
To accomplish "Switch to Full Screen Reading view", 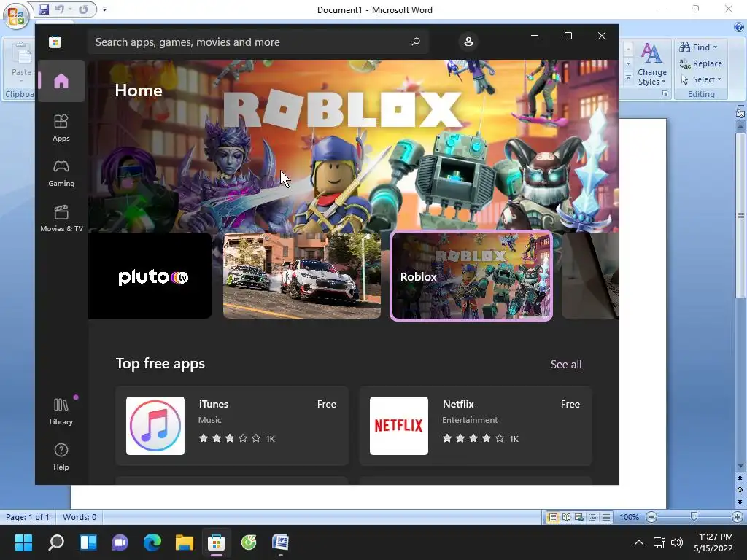I will coord(566,517).
